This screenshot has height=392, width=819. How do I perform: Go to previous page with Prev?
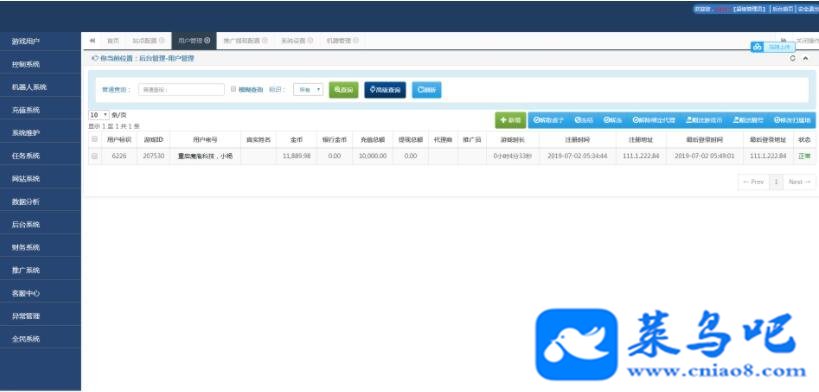(x=753, y=182)
